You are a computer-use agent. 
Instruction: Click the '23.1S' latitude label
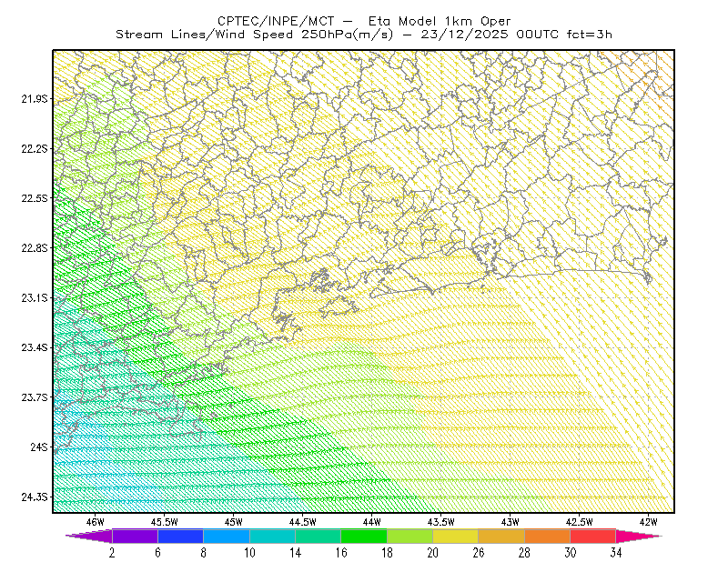pyautogui.click(x=35, y=297)
